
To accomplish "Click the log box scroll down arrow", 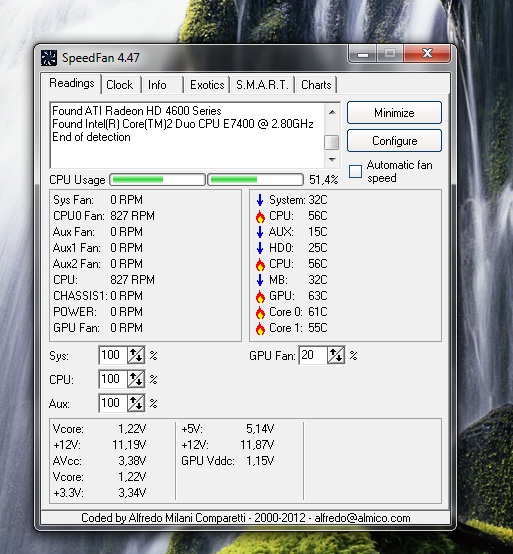I will (332, 160).
